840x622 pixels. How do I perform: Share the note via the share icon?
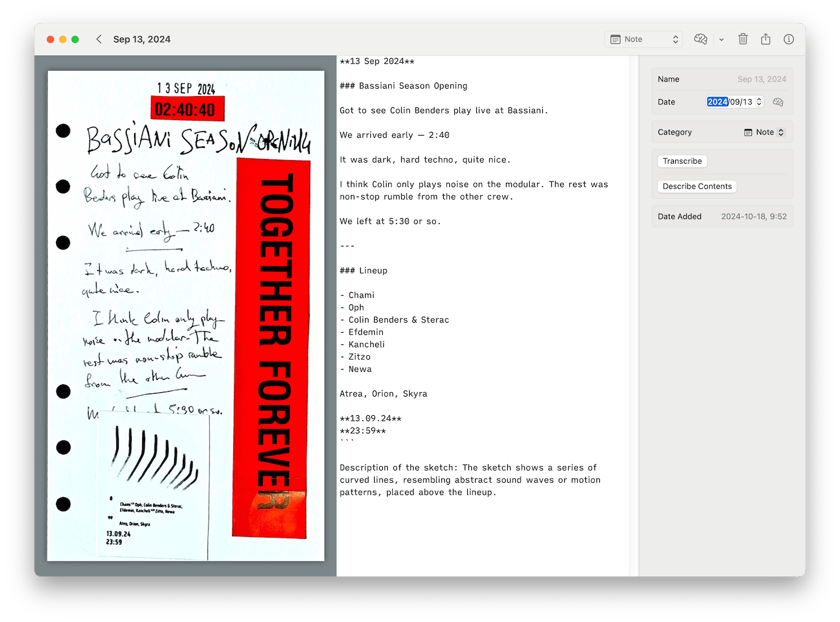point(766,39)
